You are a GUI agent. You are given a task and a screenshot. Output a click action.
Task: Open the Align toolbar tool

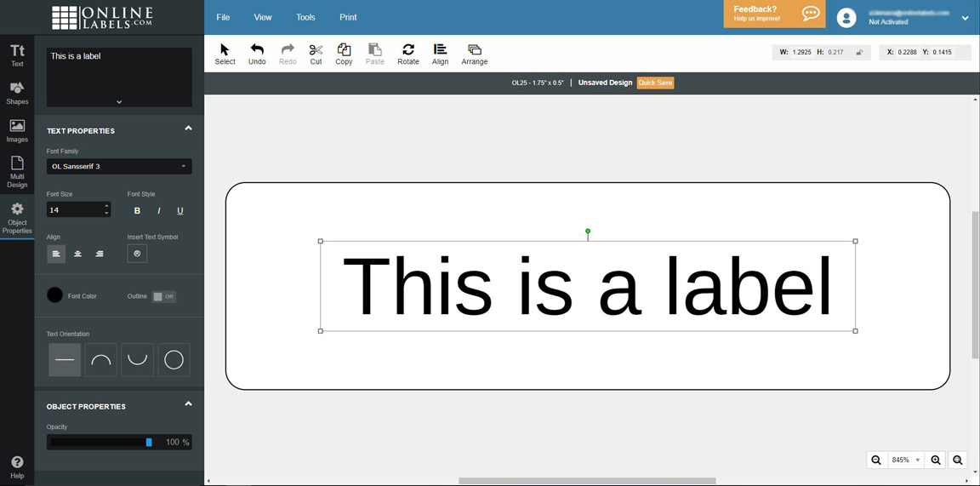[x=440, y=54]
